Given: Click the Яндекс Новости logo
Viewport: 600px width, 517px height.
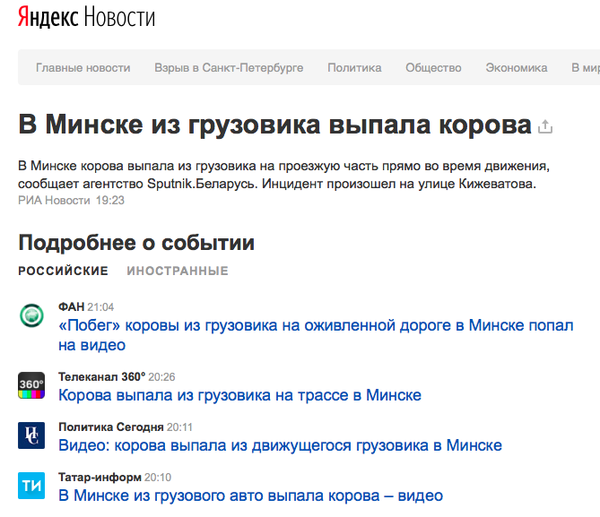Looking at the screenshot, I should [x=85, y=19].
